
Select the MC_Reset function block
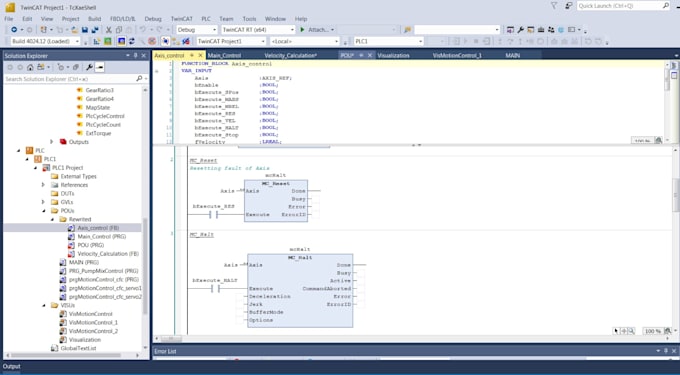pos(276,201)
